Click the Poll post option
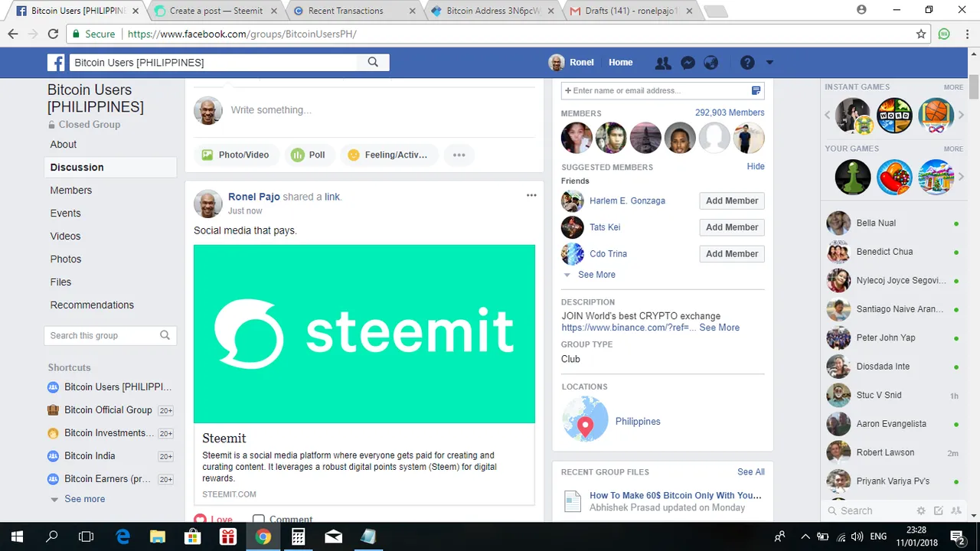The width and height of the screenshot is (980, 551). 309,155
